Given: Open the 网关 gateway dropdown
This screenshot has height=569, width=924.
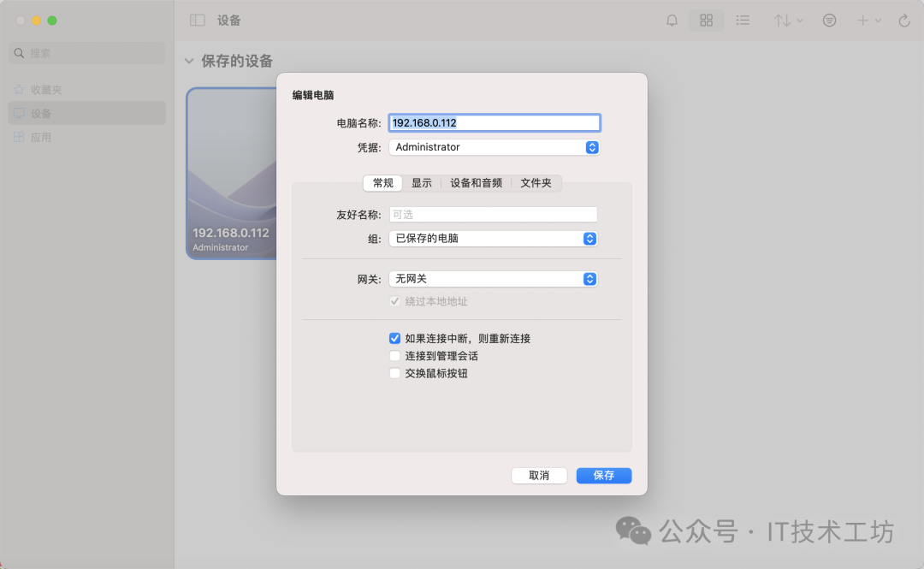Looking at the screenshot, I should (x=589, y=278).
